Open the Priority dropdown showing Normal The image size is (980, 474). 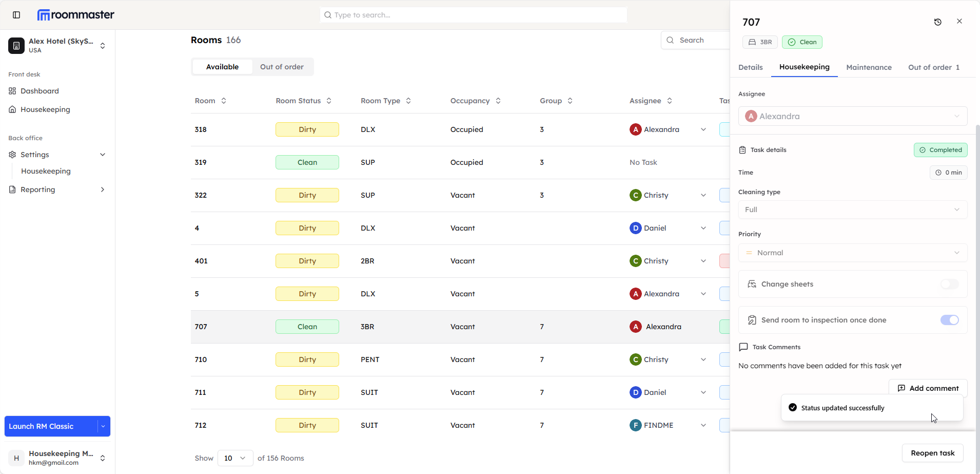(x=852, y=253)
